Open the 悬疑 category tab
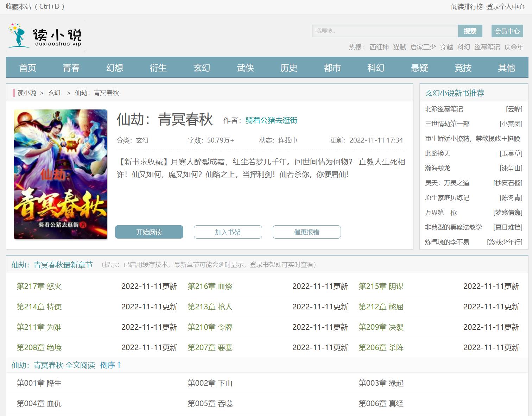This screenshot has height=416, width=532. point(420,68)
